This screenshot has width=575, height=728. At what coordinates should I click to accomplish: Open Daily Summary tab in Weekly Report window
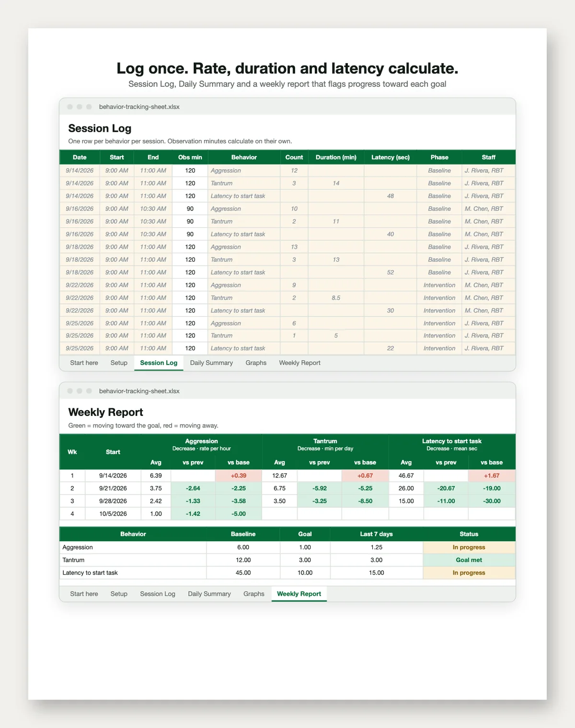pos(209,594)
